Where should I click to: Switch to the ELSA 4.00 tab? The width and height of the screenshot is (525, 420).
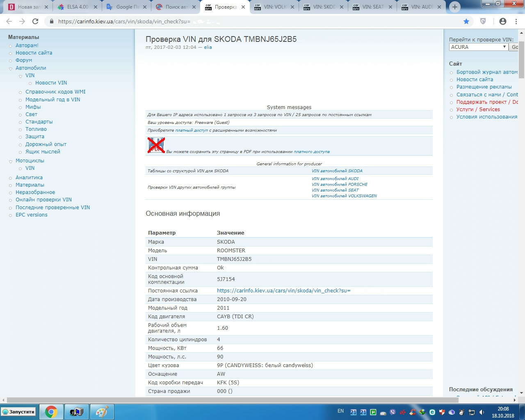pos(77,7)
